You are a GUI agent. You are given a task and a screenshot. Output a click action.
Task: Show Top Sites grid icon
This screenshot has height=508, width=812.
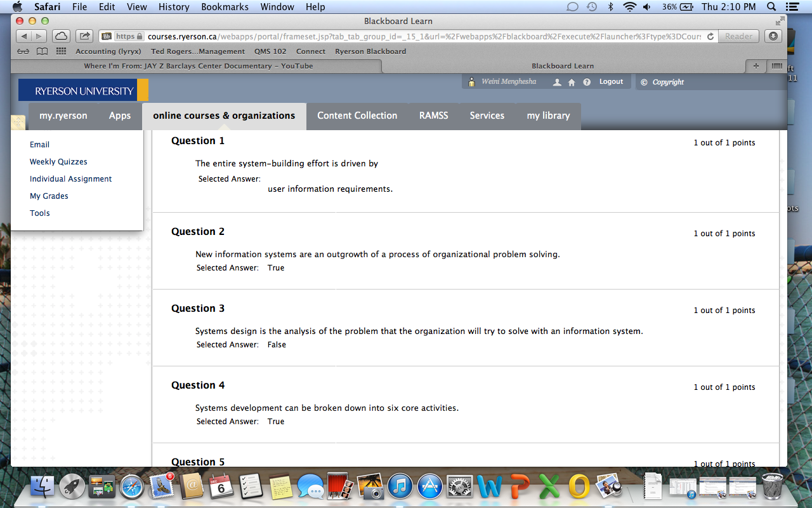point(61,51)
